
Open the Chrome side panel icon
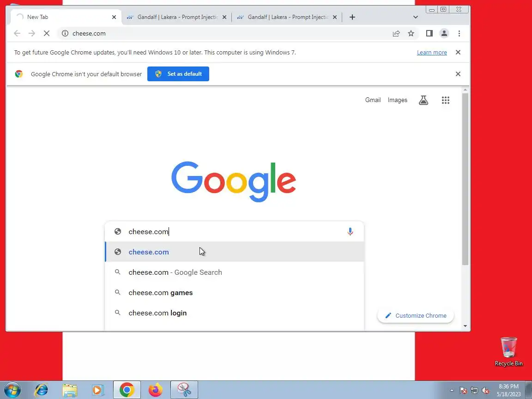coord(429,33)
